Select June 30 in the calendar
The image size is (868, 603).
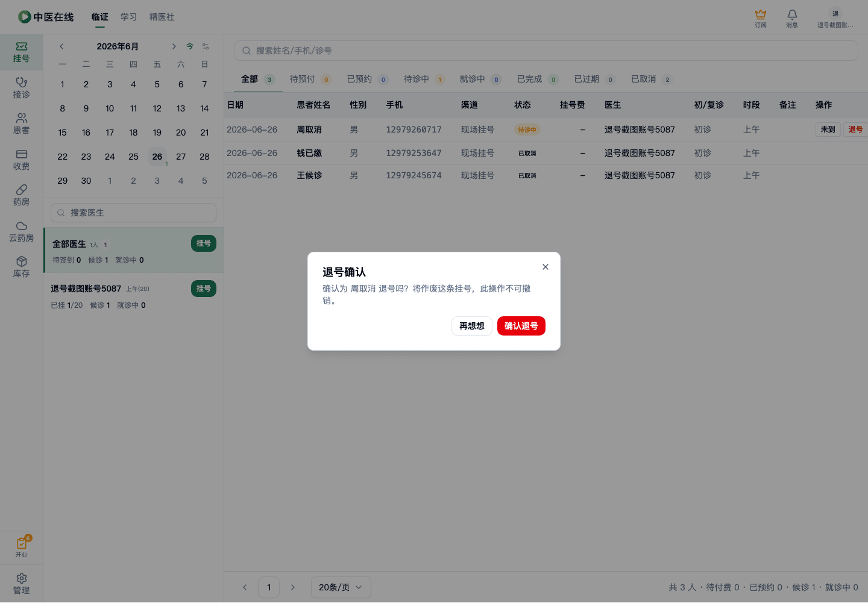point(86,181)
